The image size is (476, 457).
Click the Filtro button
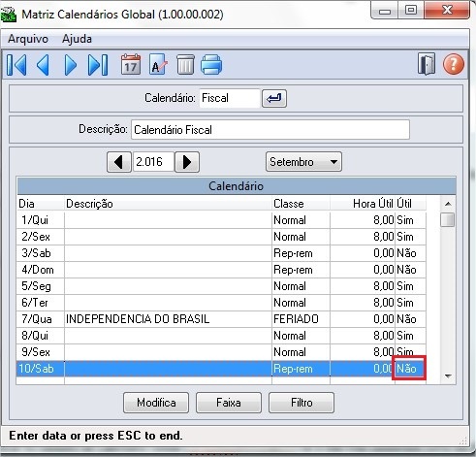(301, 403)
